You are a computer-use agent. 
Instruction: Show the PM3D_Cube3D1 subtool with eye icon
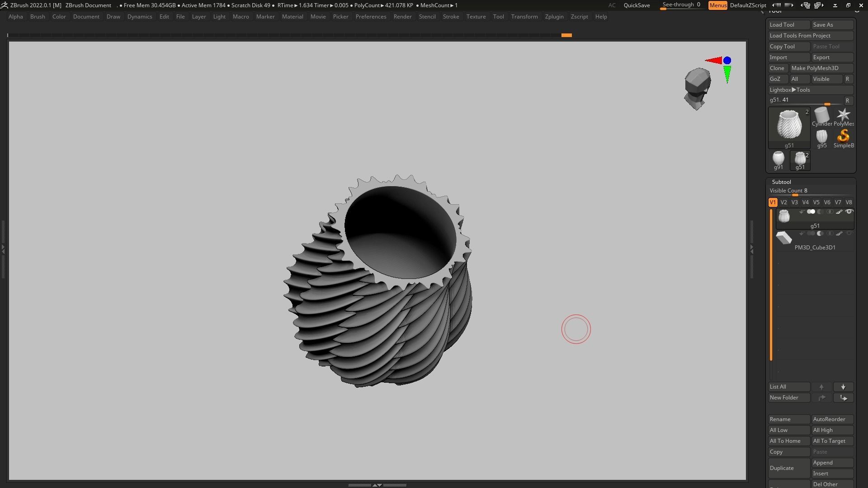point(849,234)
